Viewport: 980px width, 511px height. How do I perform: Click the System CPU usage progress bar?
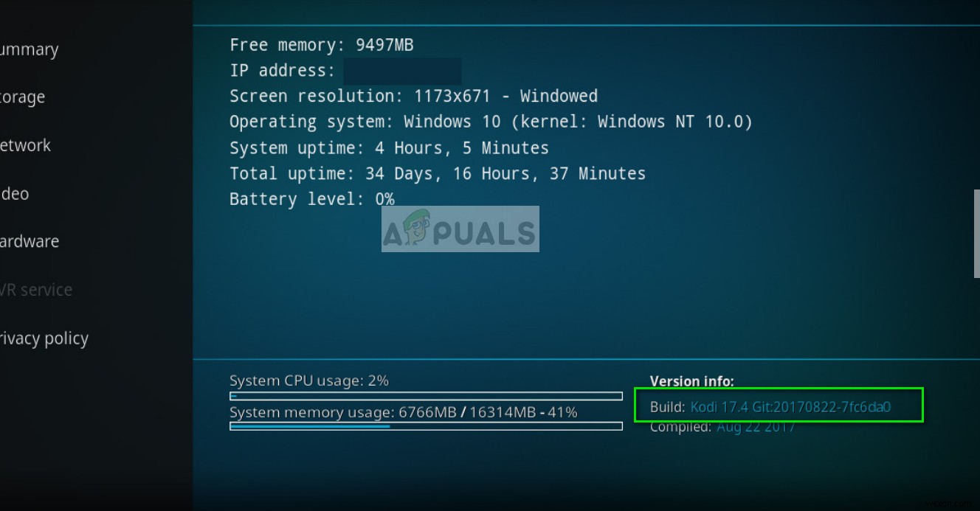click(425, 396)
